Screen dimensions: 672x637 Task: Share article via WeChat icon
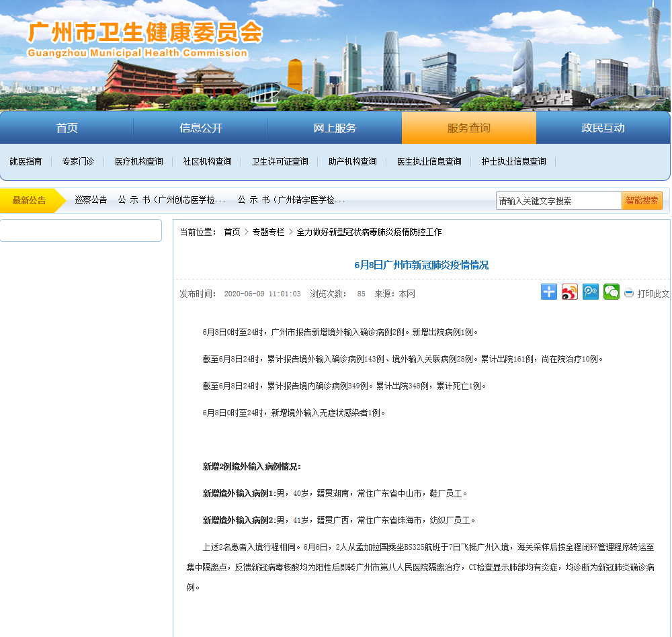[x=612, y=292]
